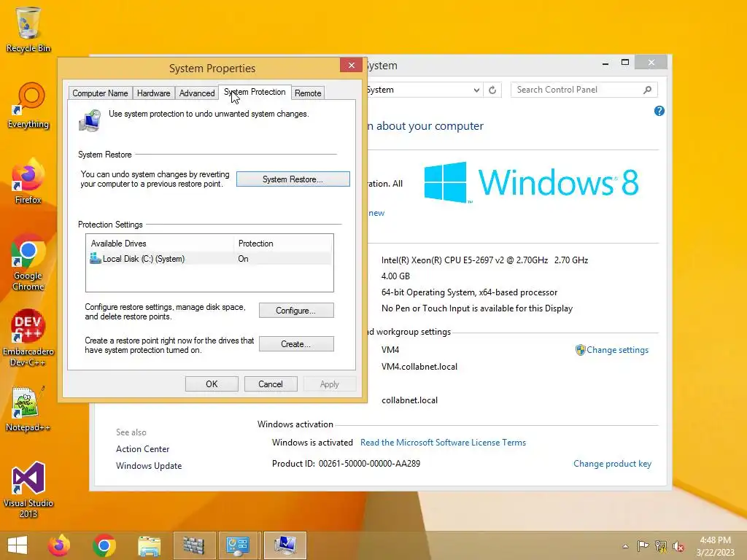Select the System Protection tab
Screen dimensions: 747x560
click(x=255, y=92)
